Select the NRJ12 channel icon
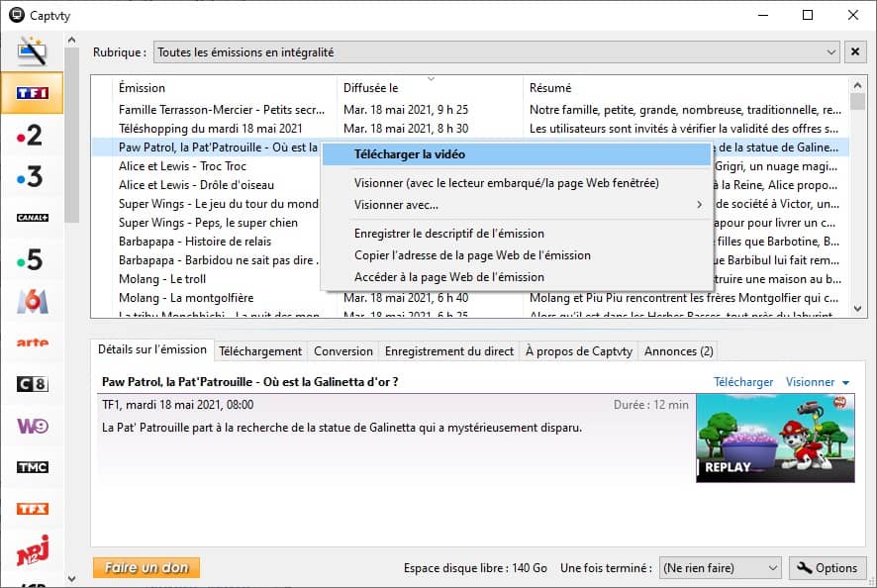The height and width of the screenshot is (588, 877). (x=32, y=550)
